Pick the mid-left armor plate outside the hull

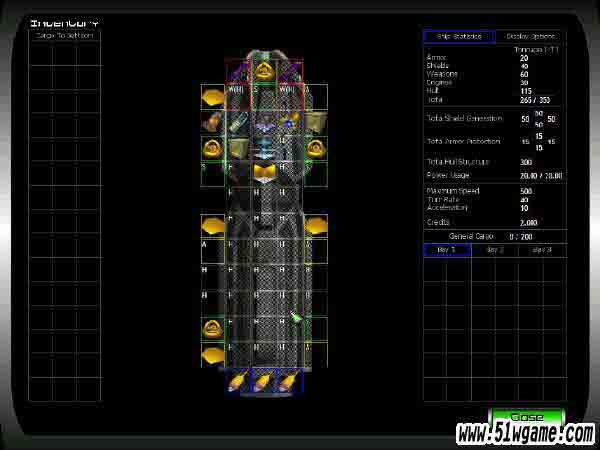pos(213,226)
